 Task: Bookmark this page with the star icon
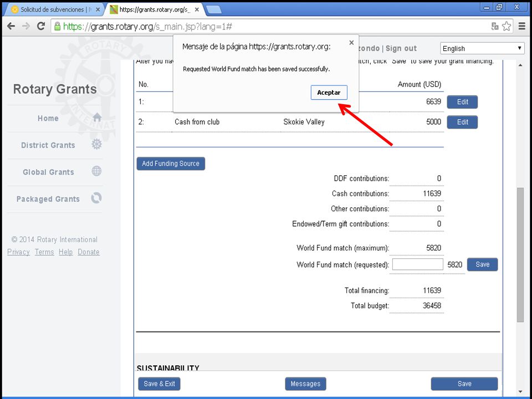point(506,26)
